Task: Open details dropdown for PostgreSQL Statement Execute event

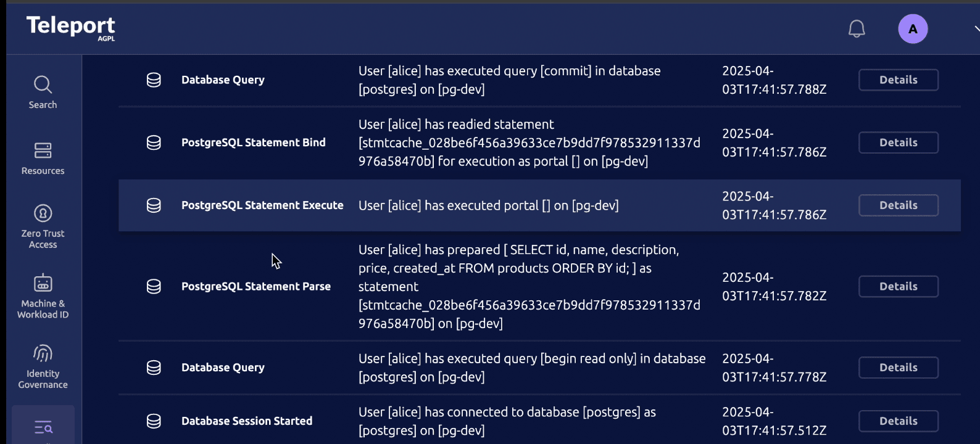Action: click(x=898, y=205)
